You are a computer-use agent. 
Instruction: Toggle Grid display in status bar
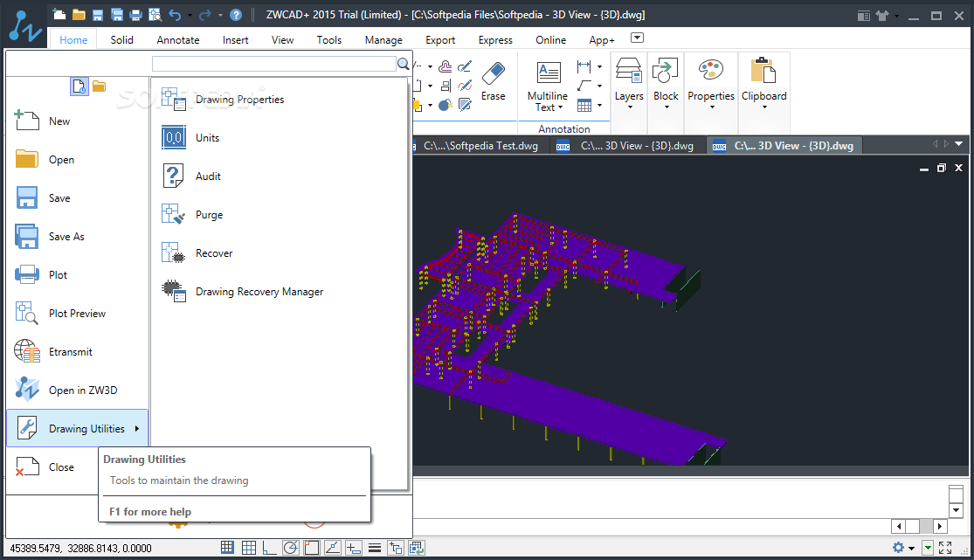coord(248,548)
